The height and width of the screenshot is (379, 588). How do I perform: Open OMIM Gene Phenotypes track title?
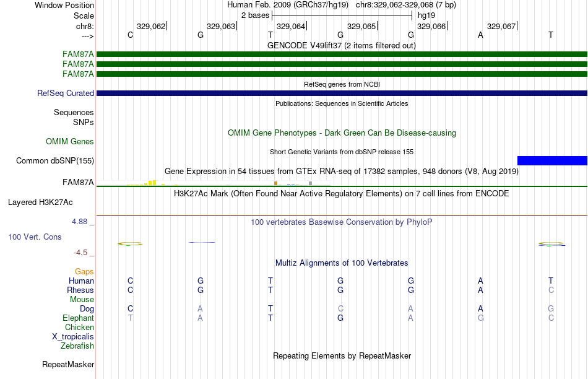342,133
